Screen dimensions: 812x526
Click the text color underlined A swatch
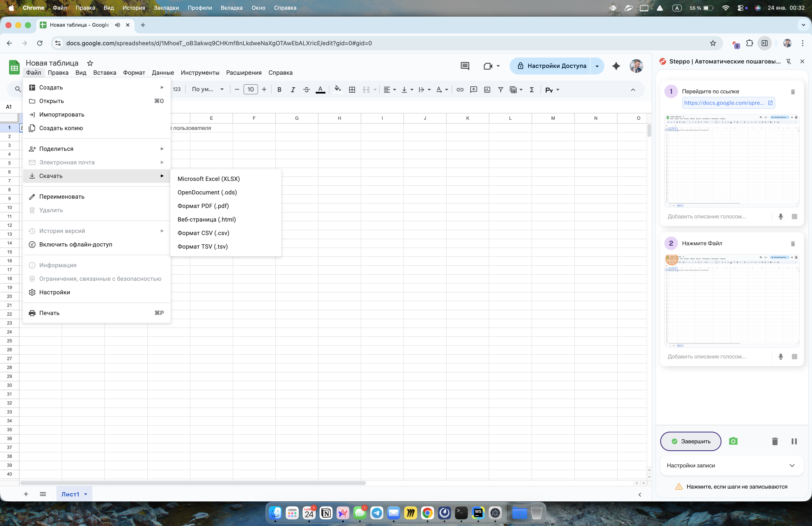(x=320, y=90)
